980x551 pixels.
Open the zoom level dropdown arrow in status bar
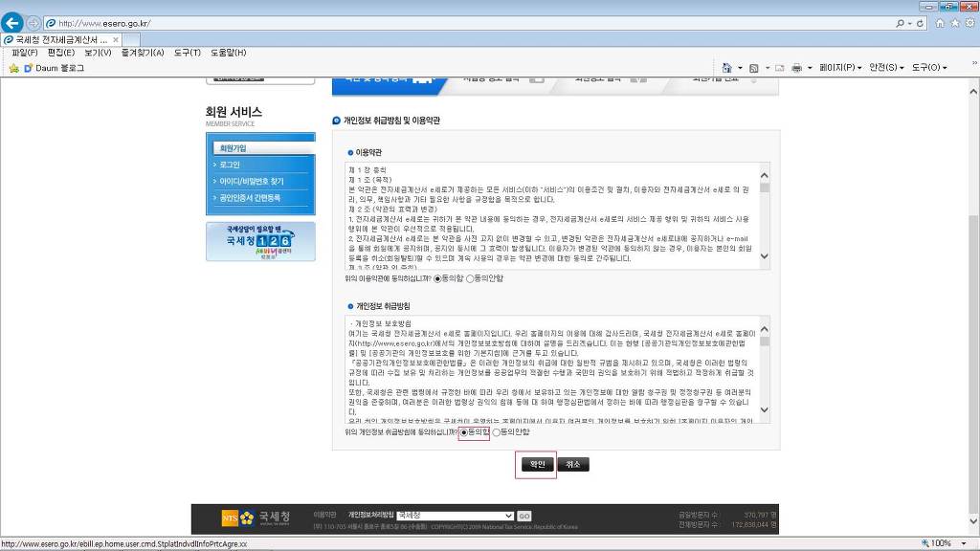click(963, 543)
